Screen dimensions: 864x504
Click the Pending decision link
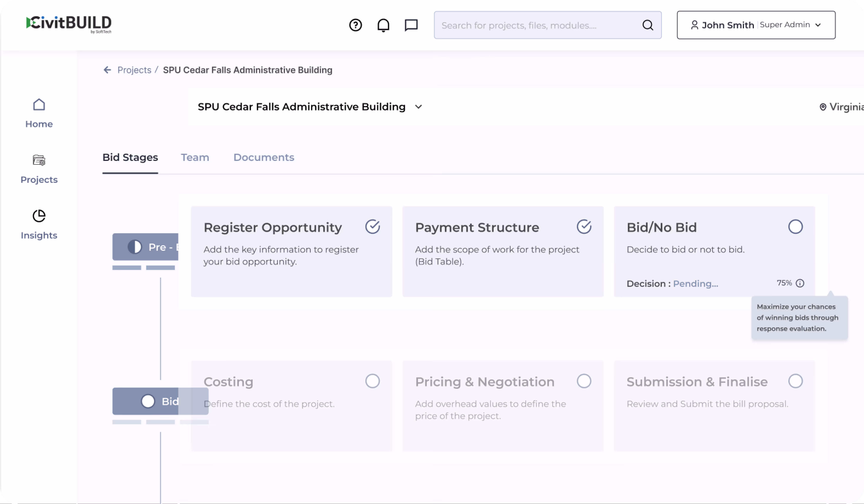tap(695, 284)
